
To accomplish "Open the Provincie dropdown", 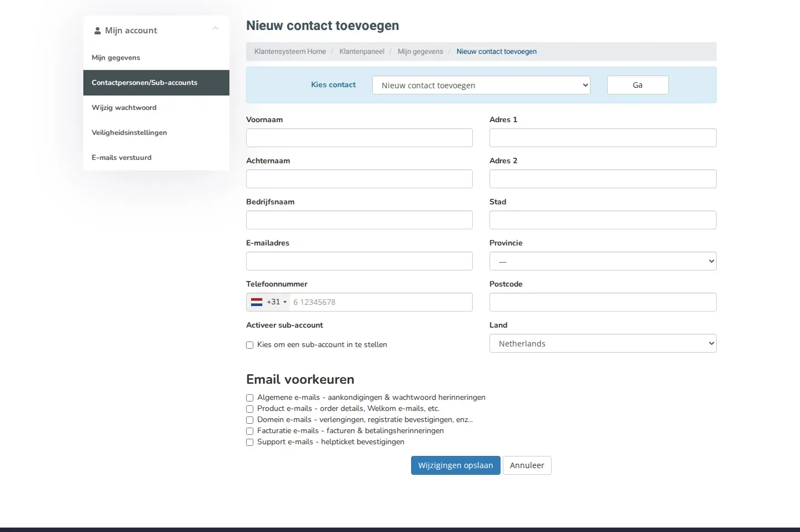I will click(603, 261).
